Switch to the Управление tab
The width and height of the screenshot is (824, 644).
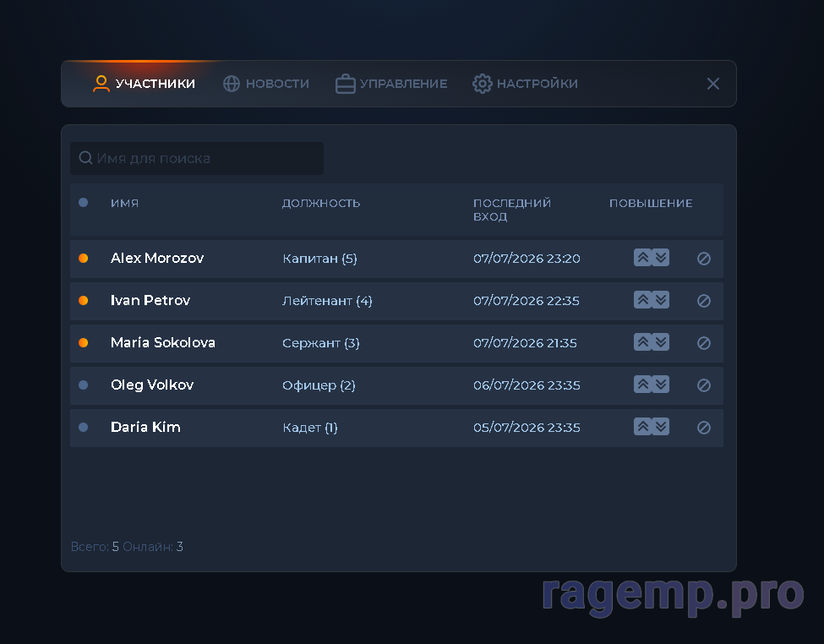[x=391, y=84]
